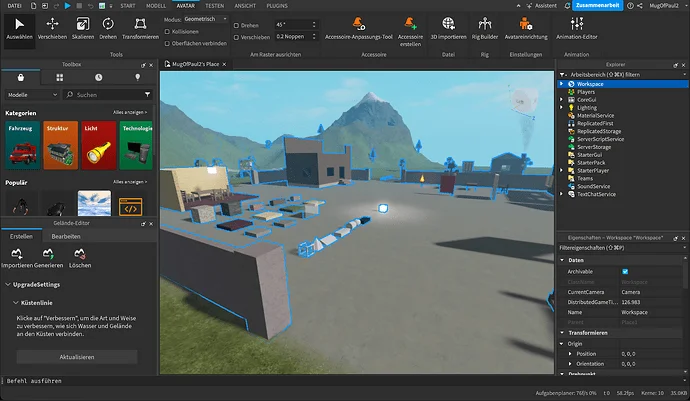
Task: Show recent items clock tab in Toolbox
Action: point(98,77)
